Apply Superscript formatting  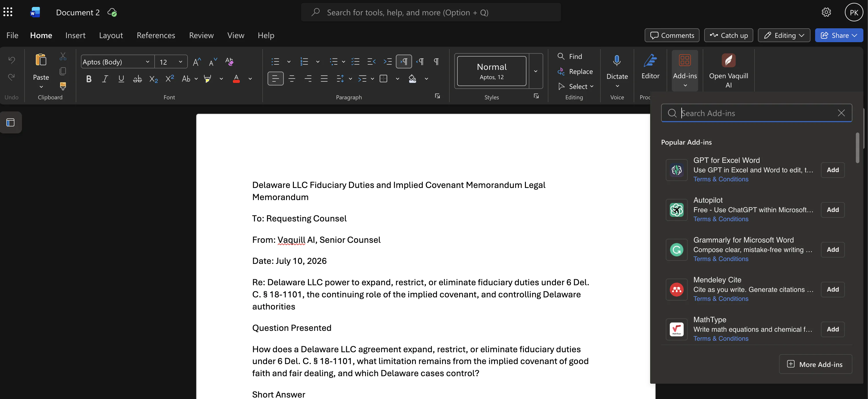click(170, 79)
